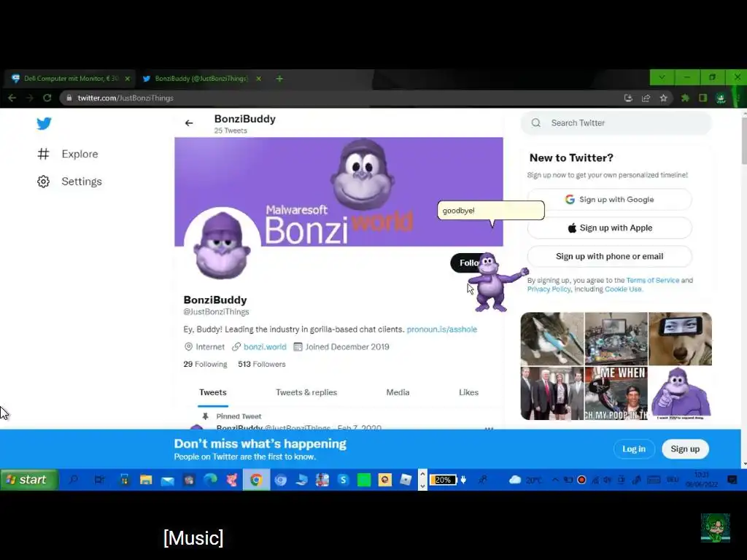Image resolution: width=747 pixels, height=560 pixels.
Task: Open the Privacy Policy link
Action: click(549, 289)
